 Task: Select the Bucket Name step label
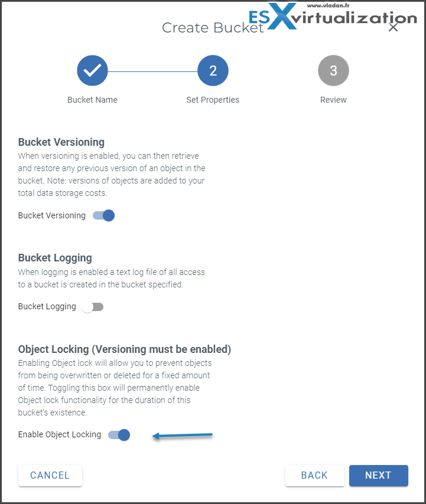(x=92, y=100)
